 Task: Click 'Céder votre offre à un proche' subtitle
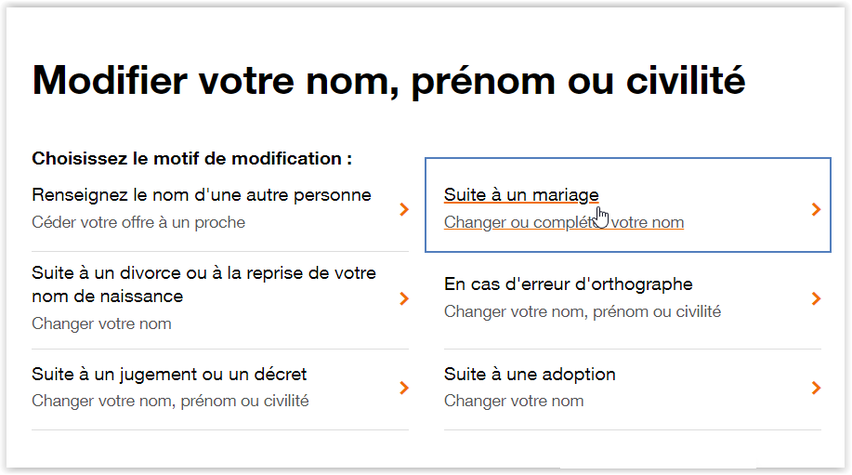tap(138, 222)
